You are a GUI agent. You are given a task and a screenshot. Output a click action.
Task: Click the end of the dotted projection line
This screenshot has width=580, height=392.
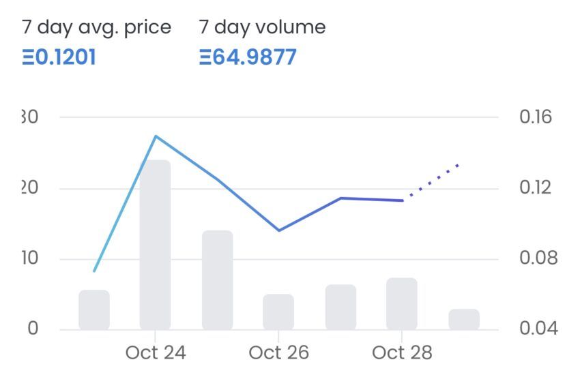(458, 166)
